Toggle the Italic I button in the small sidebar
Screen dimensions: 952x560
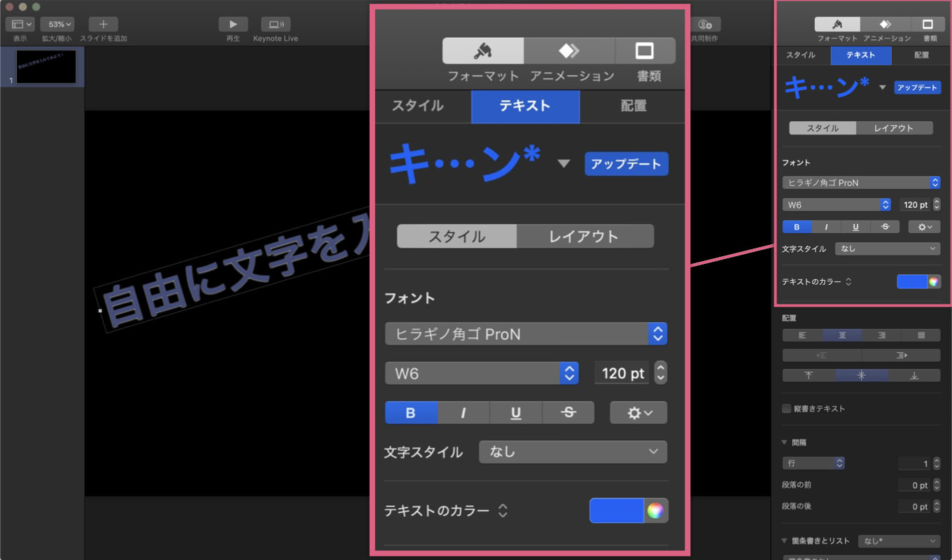tap(826, 227)
